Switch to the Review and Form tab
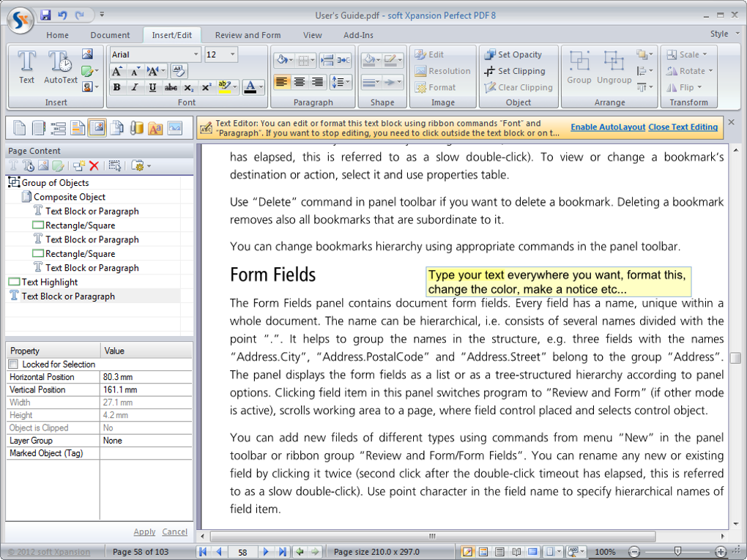 [248, 35]
